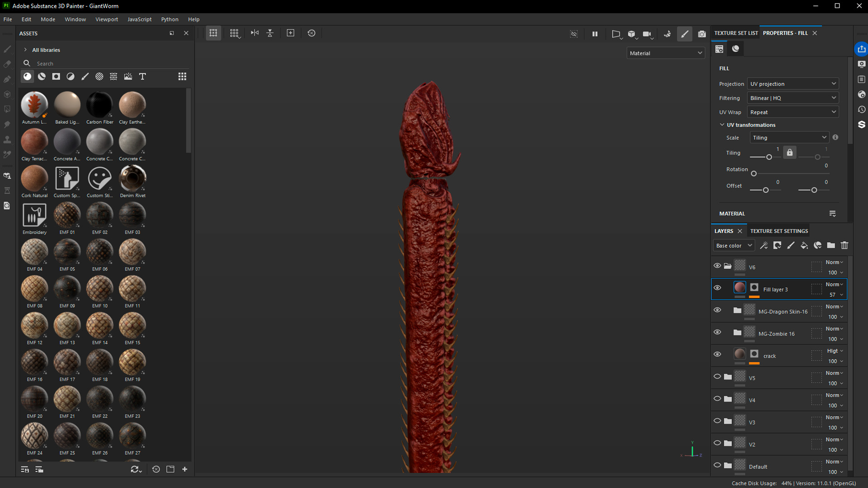Open the File menu
868x488 pixels.
[x=8, y=19]
